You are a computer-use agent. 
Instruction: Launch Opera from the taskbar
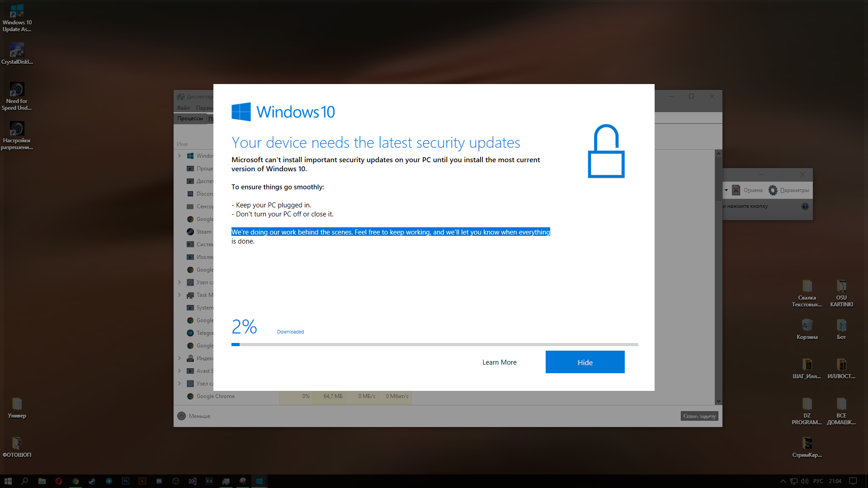pyautogui.click(x=58, y=481)
